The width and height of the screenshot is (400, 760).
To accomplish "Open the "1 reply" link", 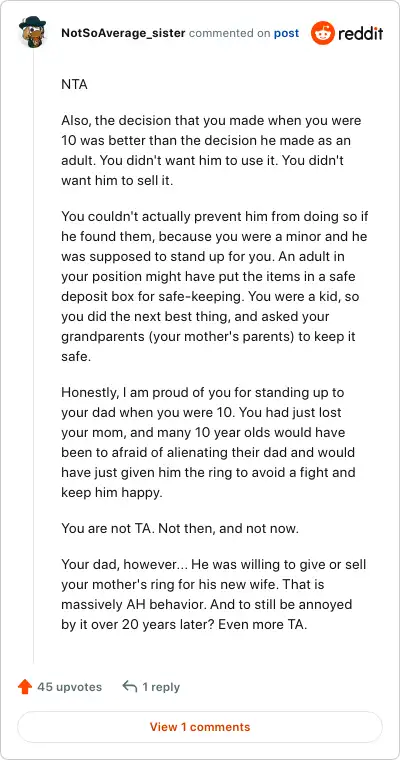I will pos(161,687).
